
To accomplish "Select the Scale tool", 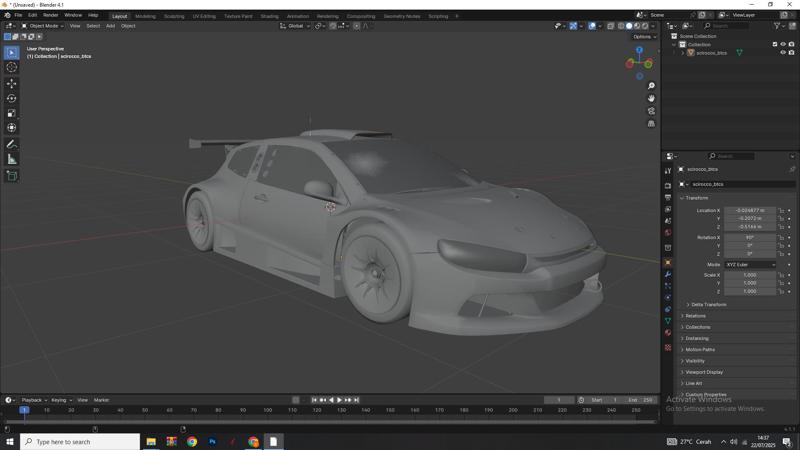I will 12,113.
